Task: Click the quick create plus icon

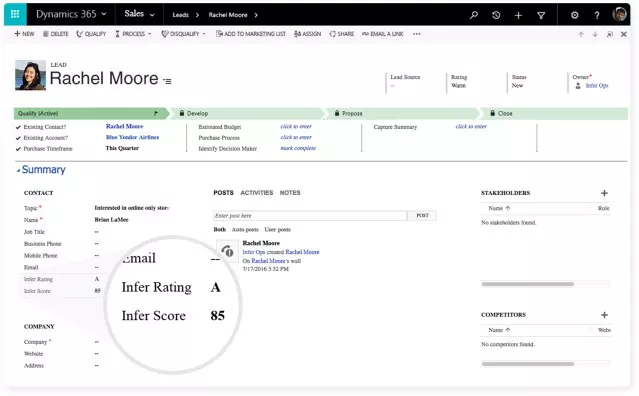Action: click(518, 15)
